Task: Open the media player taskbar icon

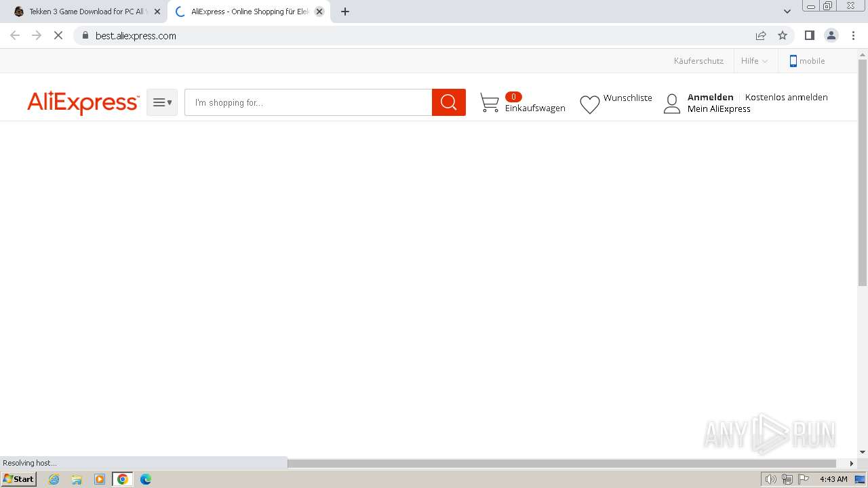Action: [100, 479]
